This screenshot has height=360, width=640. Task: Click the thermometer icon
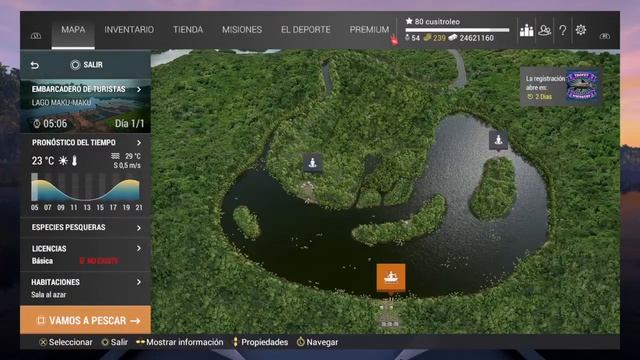point(75,161)
